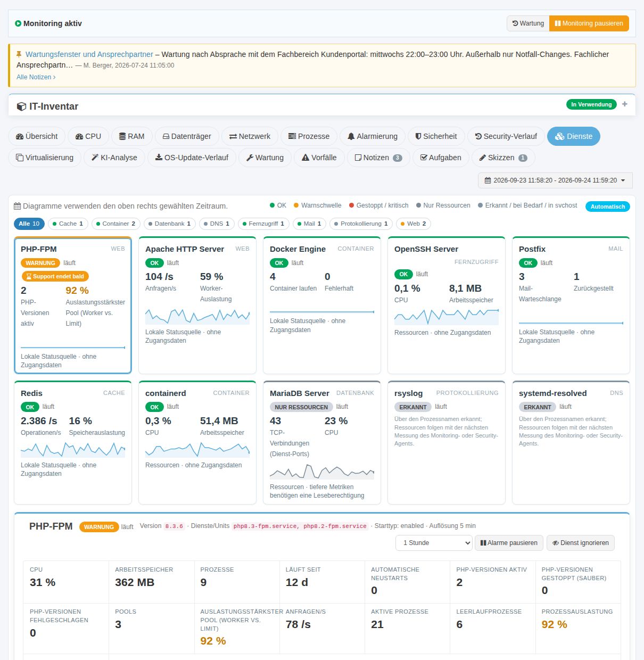Click the Wartung button in top bar
644x660 pixels.
coord(528,23)
